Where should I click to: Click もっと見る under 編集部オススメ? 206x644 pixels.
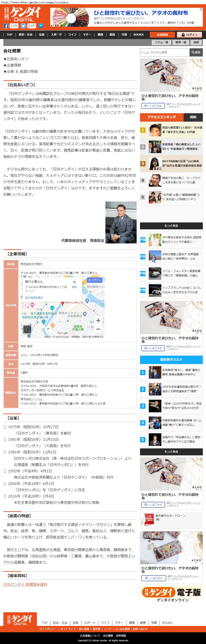pos(171,452)
